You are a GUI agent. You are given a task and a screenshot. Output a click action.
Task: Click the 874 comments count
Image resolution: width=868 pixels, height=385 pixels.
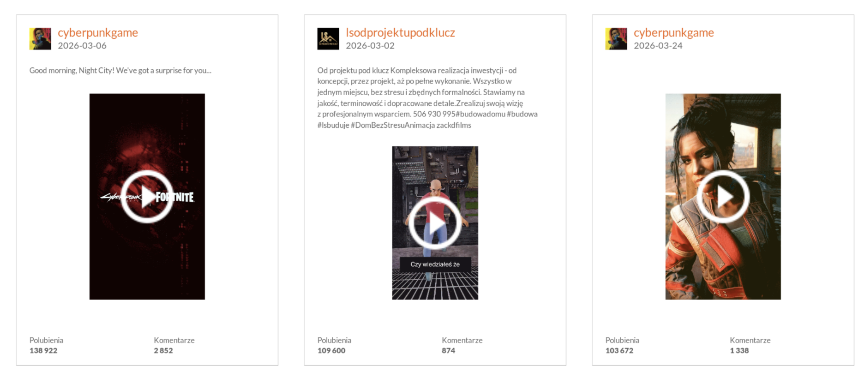pos(448,351)
